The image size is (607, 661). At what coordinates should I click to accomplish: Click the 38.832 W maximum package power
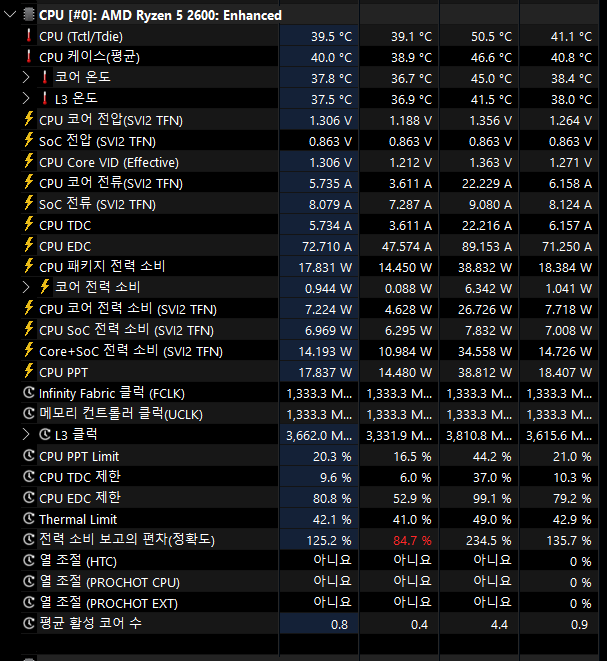[x=485, y=268]
